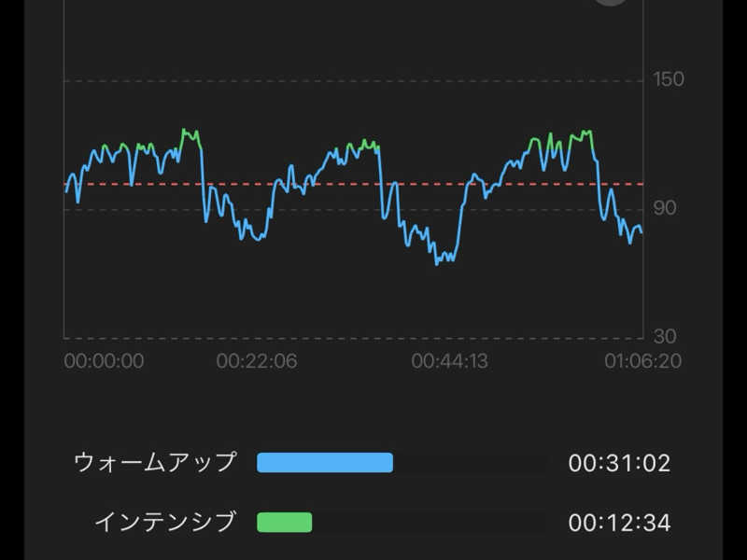Tap the インテンシブ duration 00:12:34
Viewport: 747px width, 560px height.
pyautogui.click(x=619, y=523)
